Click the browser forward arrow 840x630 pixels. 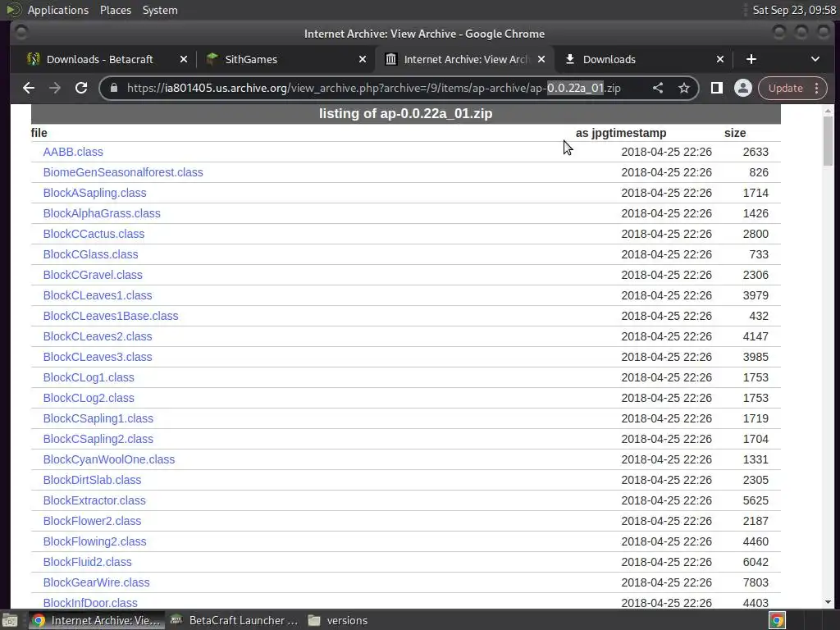[55, 88]
